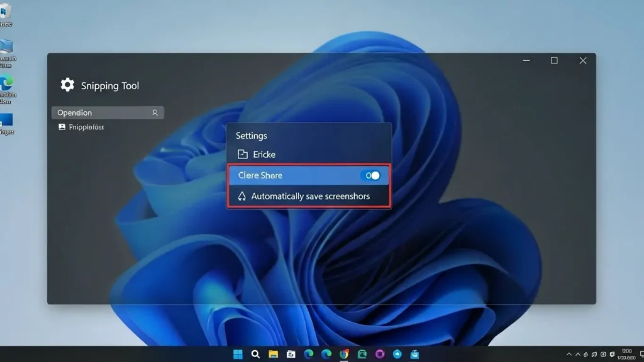The width and height of the screenshot is (644, 362).
Task: Click the Start button
Action: 238,354
